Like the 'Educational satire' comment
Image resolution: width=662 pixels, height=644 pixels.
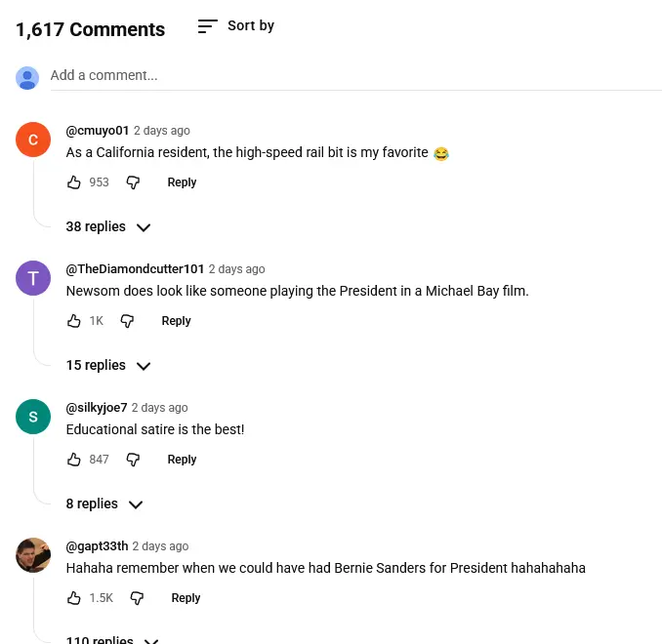74,460
